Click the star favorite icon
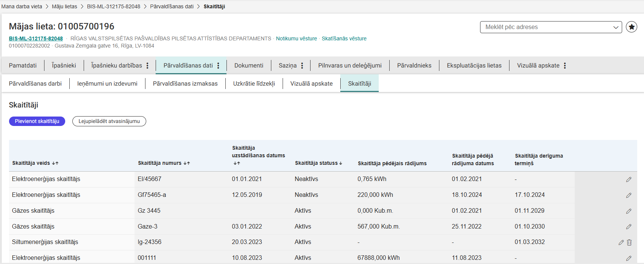644x264 pixels. click(x=631, y=27)
